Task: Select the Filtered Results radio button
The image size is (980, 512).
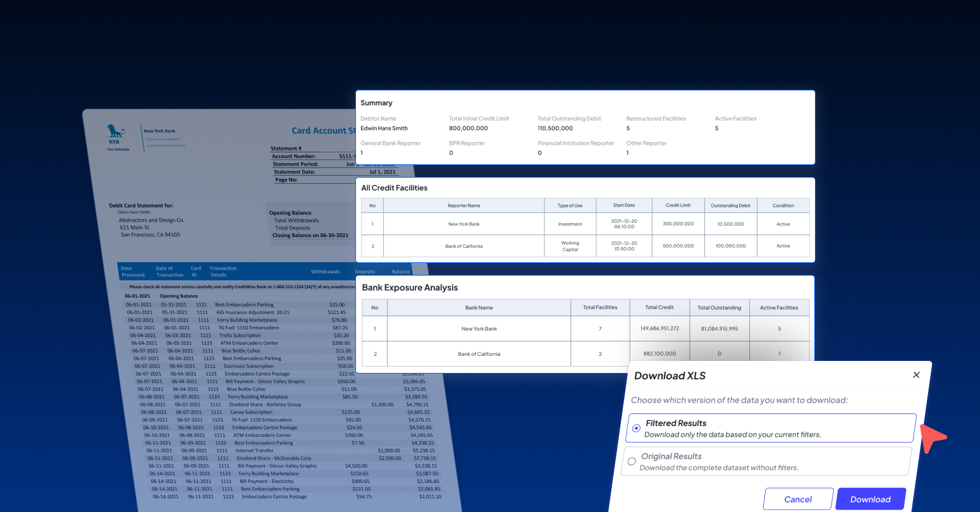Action: [635, 428]
